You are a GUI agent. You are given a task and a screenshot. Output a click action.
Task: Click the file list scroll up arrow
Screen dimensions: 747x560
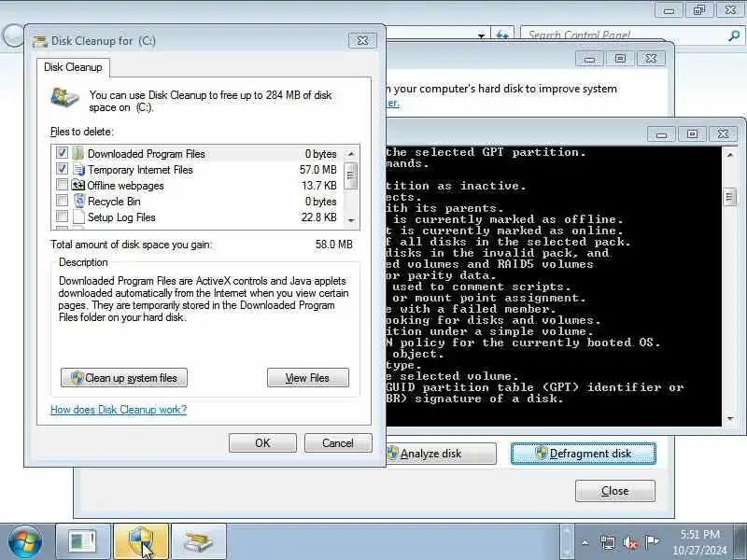351,154
